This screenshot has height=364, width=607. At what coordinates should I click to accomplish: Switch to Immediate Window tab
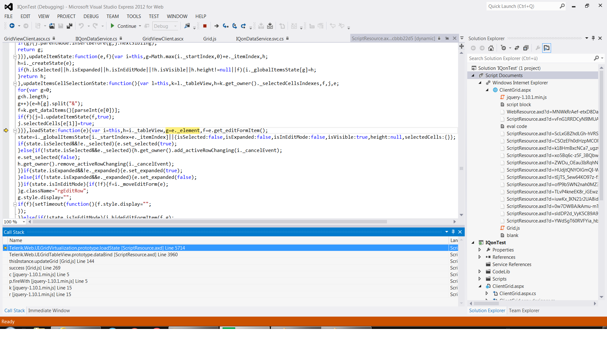pos(49,311)
